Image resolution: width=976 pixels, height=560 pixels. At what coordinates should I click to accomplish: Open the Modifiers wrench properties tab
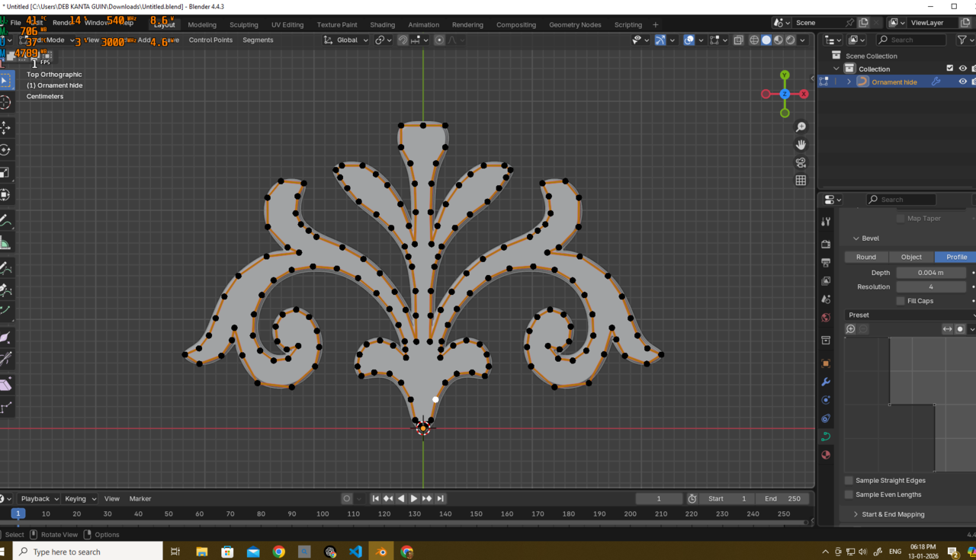826,382
